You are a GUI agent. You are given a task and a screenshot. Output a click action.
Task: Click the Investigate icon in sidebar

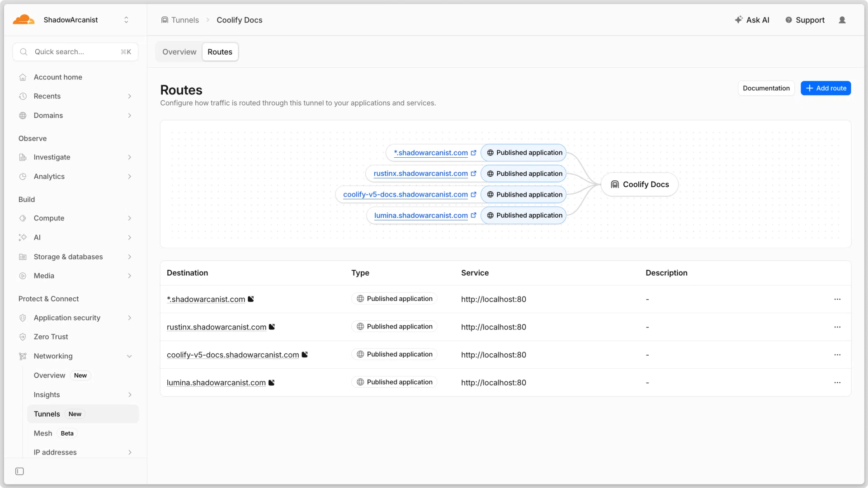(x=23, y=157)
